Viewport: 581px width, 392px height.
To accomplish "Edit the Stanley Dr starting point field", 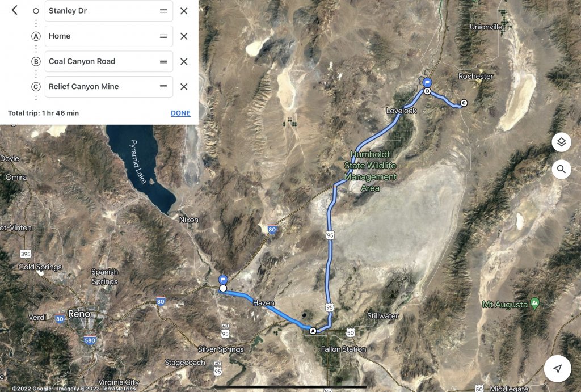I will click(x=109, y=11).
